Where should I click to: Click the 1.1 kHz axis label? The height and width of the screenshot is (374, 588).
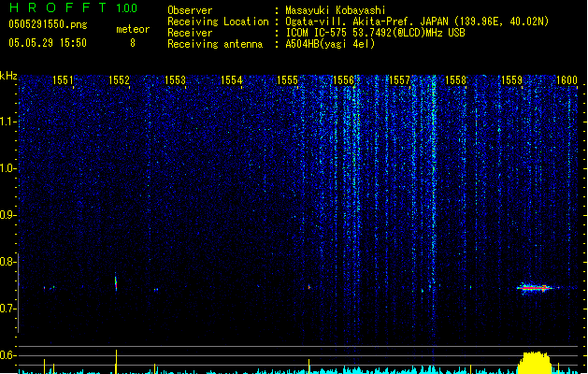[x=7, y=122]
